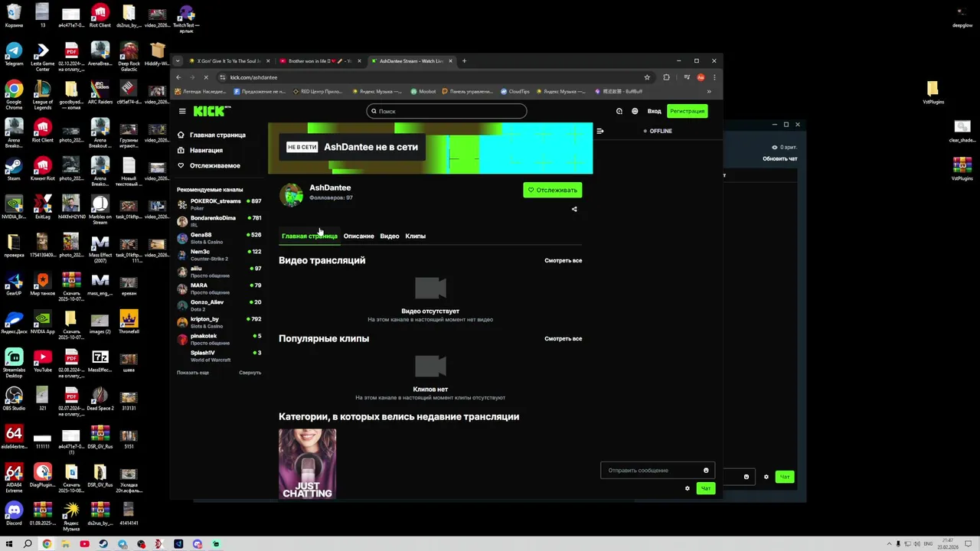Switch to the Описание tab
The width and height of the screenshot is (980, 551).
pos(358,236)
